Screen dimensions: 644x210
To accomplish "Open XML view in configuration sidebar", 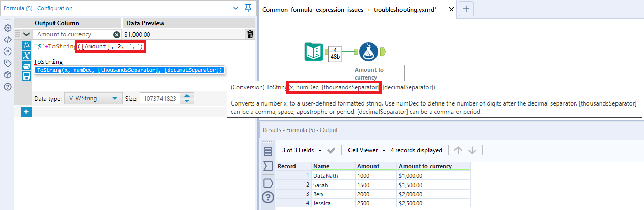I will (7, 39).
